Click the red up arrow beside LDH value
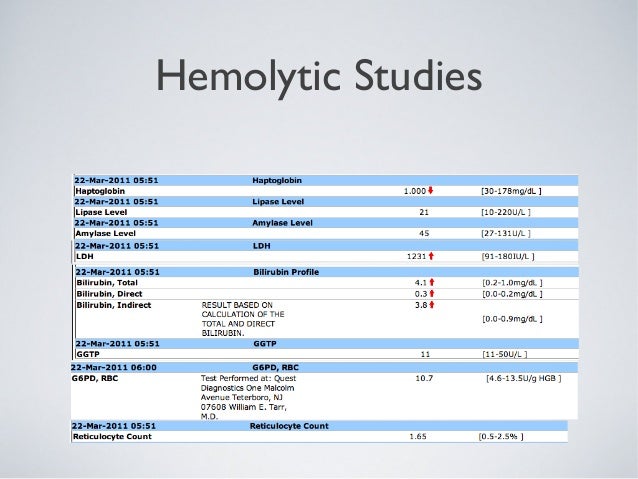 click(431, 256)
